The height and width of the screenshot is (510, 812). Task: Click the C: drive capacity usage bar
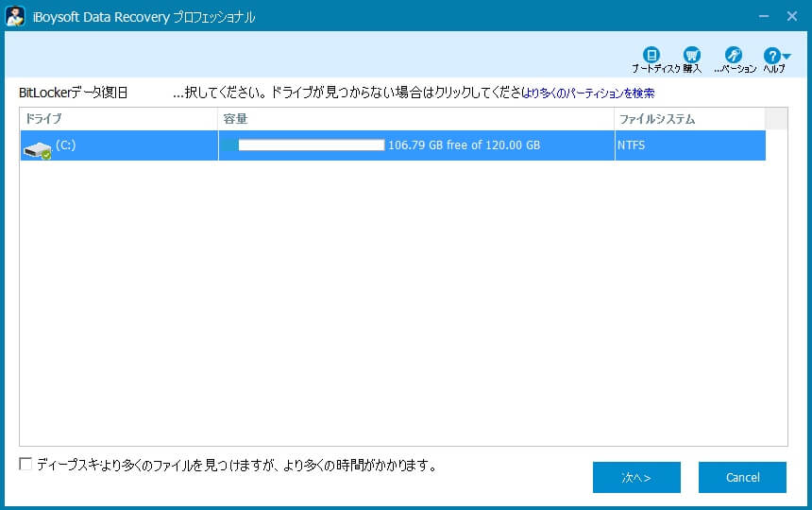click(304, 145)
